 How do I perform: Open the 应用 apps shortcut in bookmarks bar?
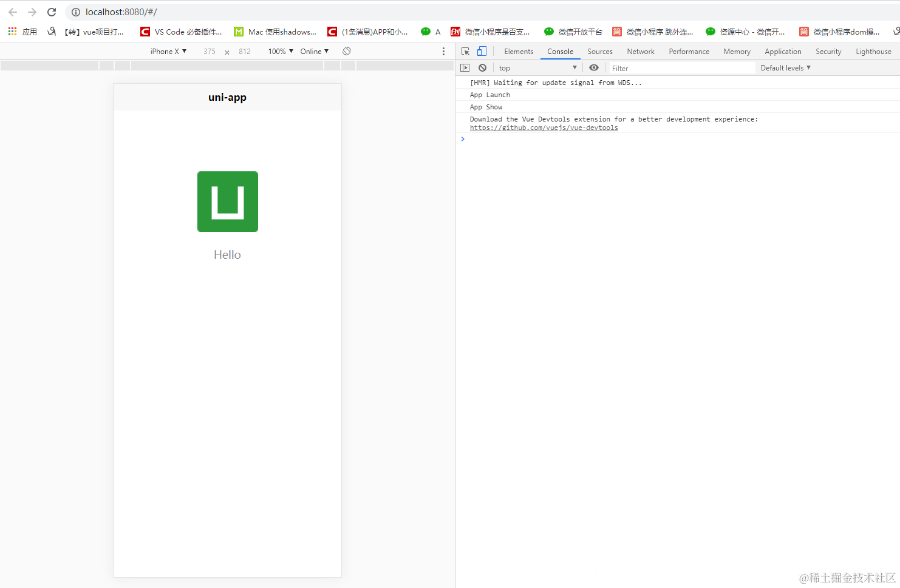(x=22, y=32)
